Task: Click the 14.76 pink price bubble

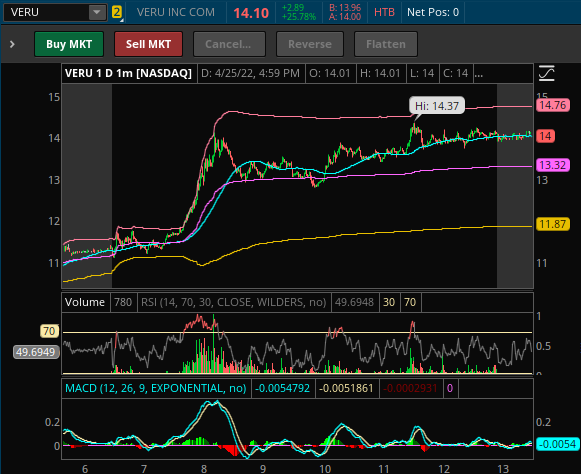Action: tap(552, 105)
